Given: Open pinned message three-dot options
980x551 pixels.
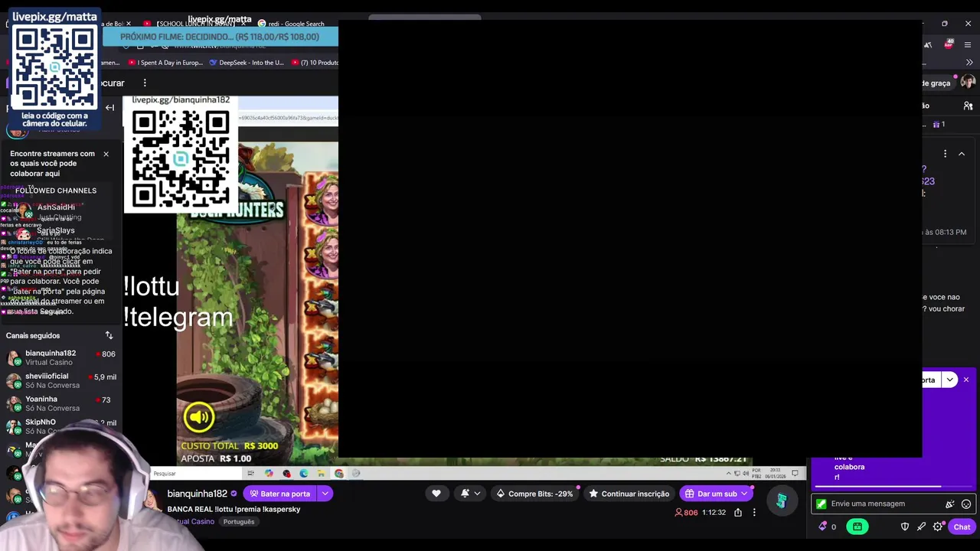Looking at the screenshot, I should (946, 154).
